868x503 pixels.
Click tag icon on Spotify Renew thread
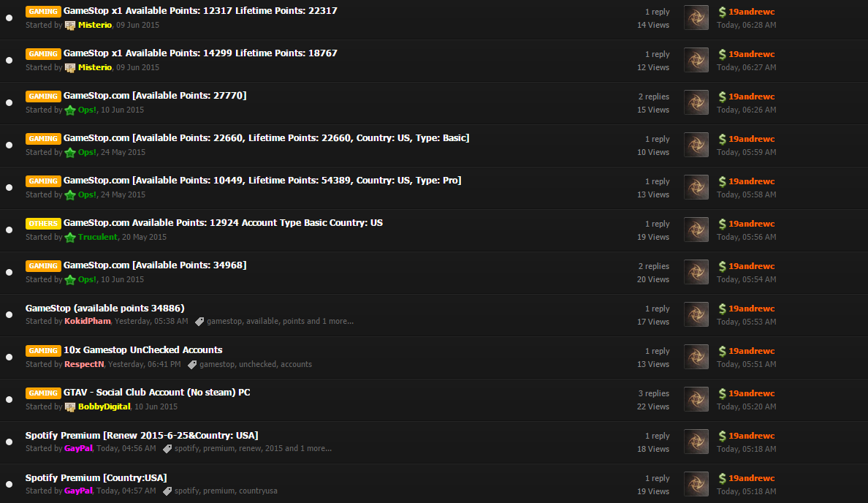click(x=167, y=449)
